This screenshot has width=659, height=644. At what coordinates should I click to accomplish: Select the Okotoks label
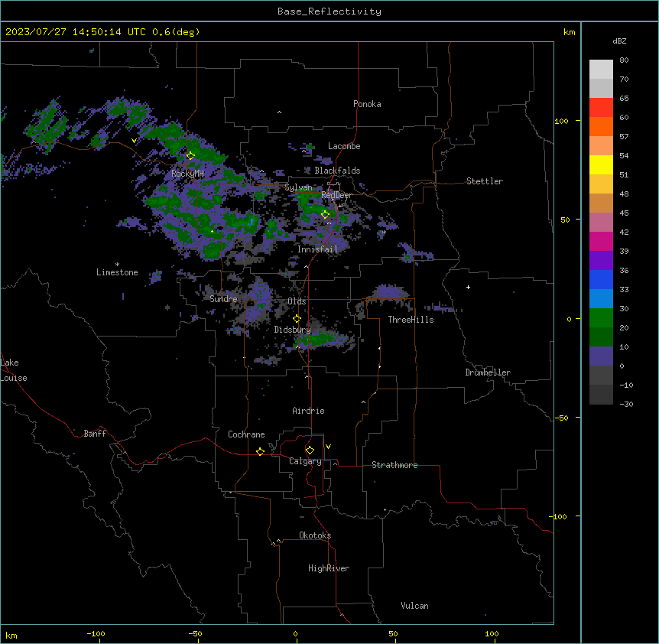315,535
